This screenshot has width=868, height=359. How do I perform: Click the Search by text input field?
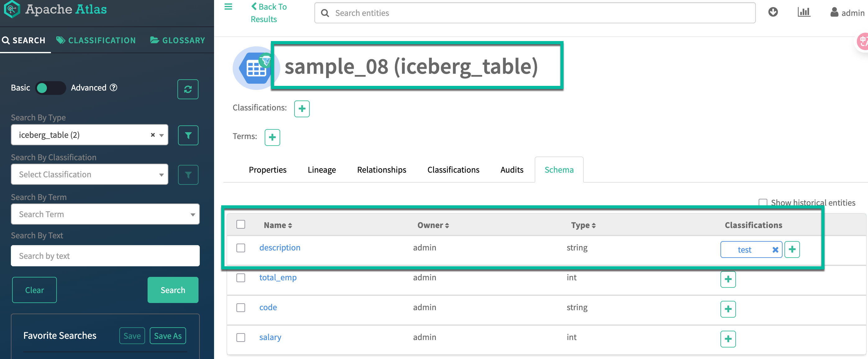(x=105, y=256)
